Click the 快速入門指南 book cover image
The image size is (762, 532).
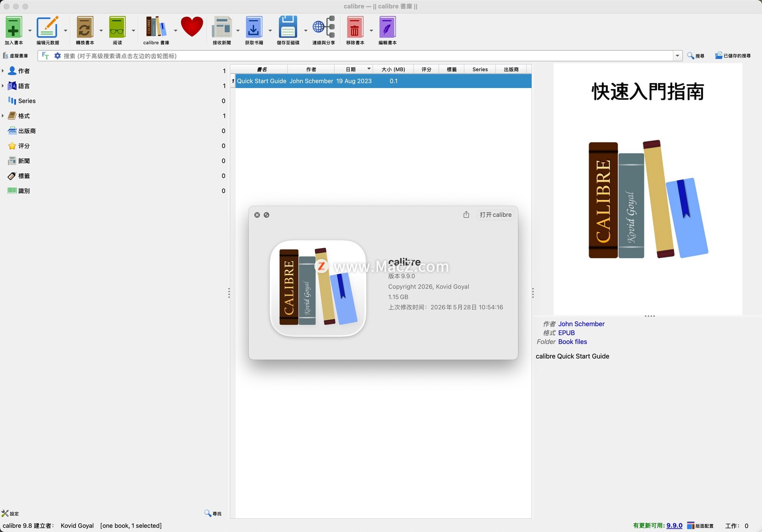(648, 190)
